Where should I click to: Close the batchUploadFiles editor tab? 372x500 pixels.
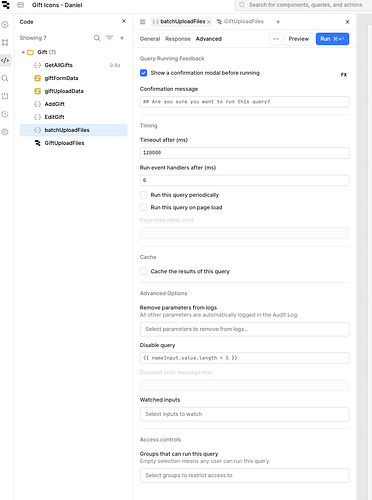click(209, 22)
